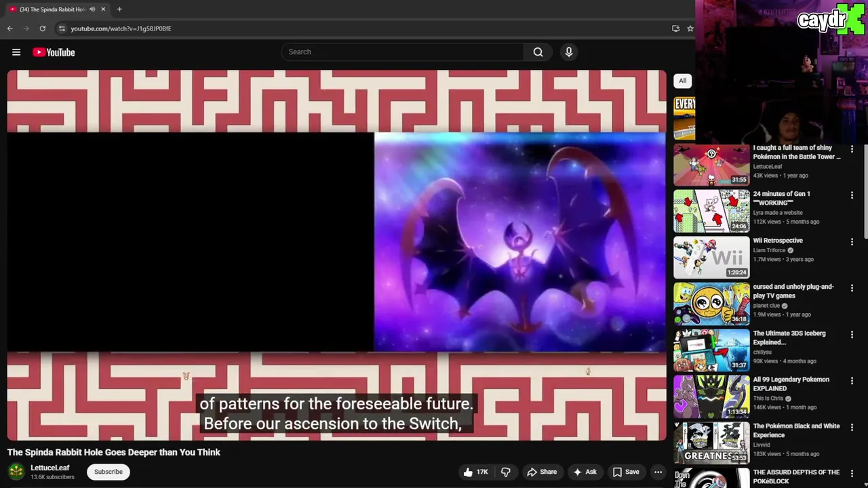Click 'All 99 Legendary Pokemon EXPLAINED' title
This screenshot has height=488, width=868.
coord(791,384)
